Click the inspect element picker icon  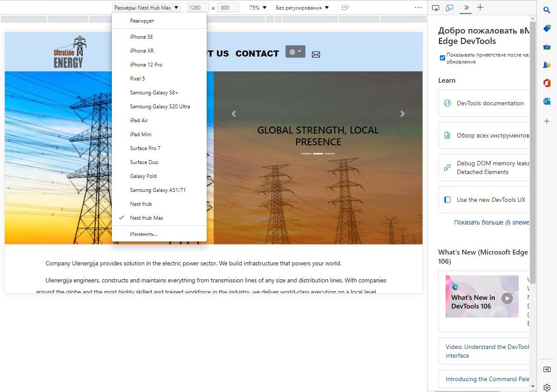click(436, 8)
